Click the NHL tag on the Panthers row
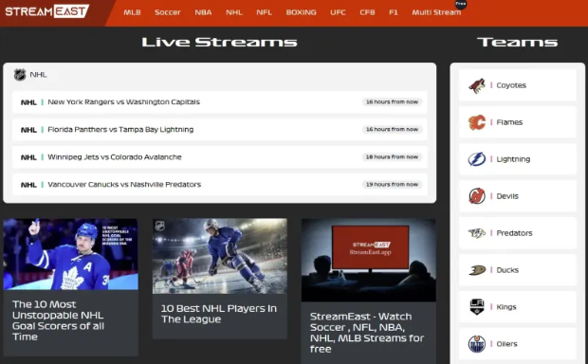588x364 pixels. point(28,130)
